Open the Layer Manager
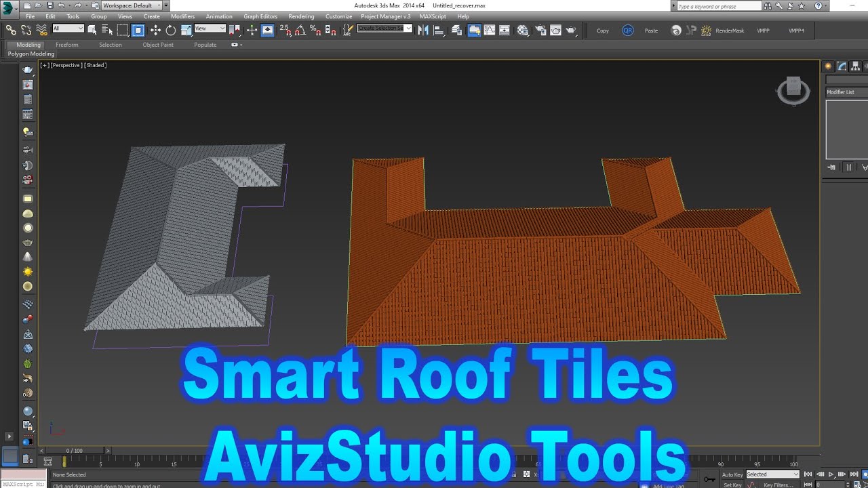Viewport: 868px width, 488px height. [x=456, y=30]
